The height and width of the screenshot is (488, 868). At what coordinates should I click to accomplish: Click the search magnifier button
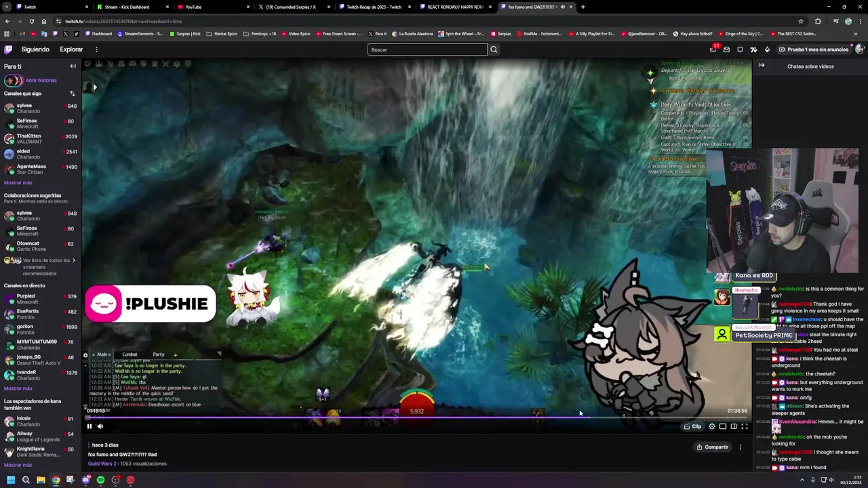pyautogui.click(x=494, y=49)
